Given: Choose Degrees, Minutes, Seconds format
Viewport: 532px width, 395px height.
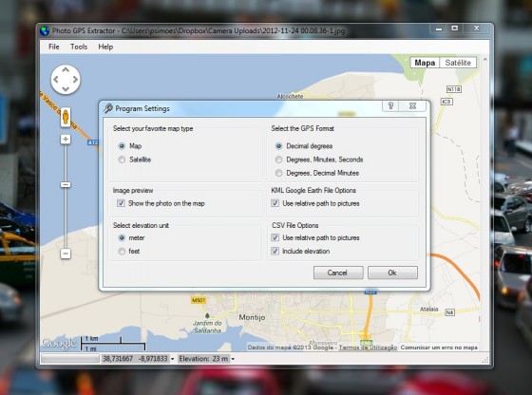Looking at the screenshot, I should [278, 160].
